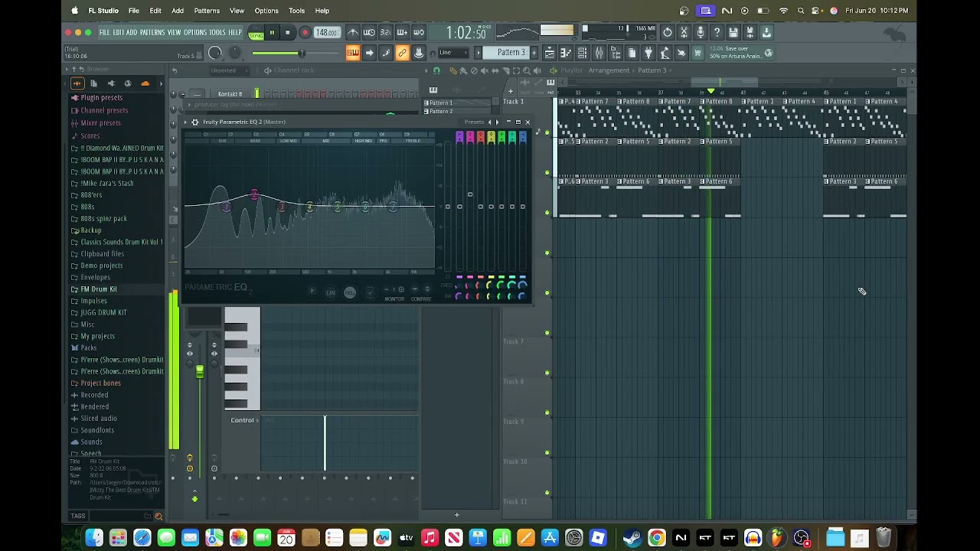Open the OPTIONS menu in FL toolbar

[x=194, y=33]
